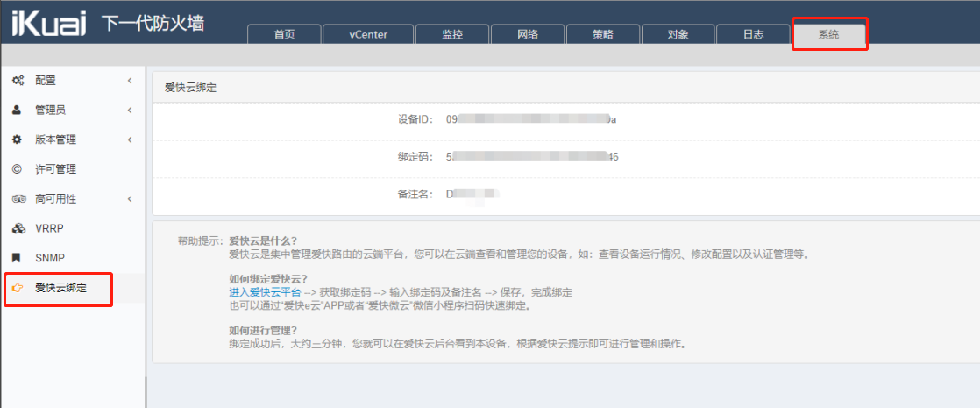This screenshot has width=980, height=408.
Task: Expand the 管理员 chevron
Action: point(130,111)
